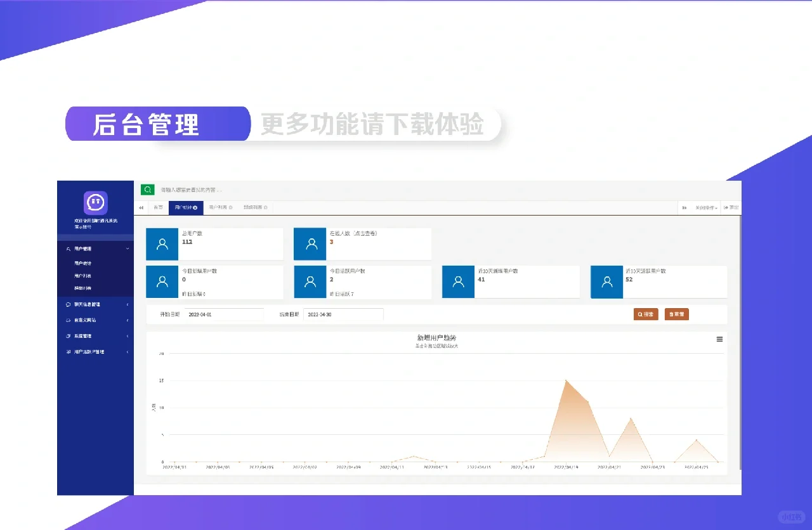Screen dimensions: 812x530
Task: Click the 重置 reset button
Action: point(676,314)
